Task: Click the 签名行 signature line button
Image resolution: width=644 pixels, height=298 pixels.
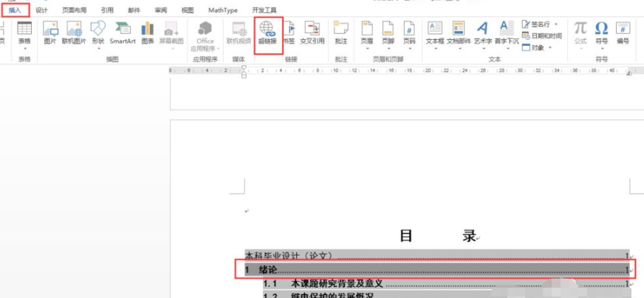Action: point(536,24)
